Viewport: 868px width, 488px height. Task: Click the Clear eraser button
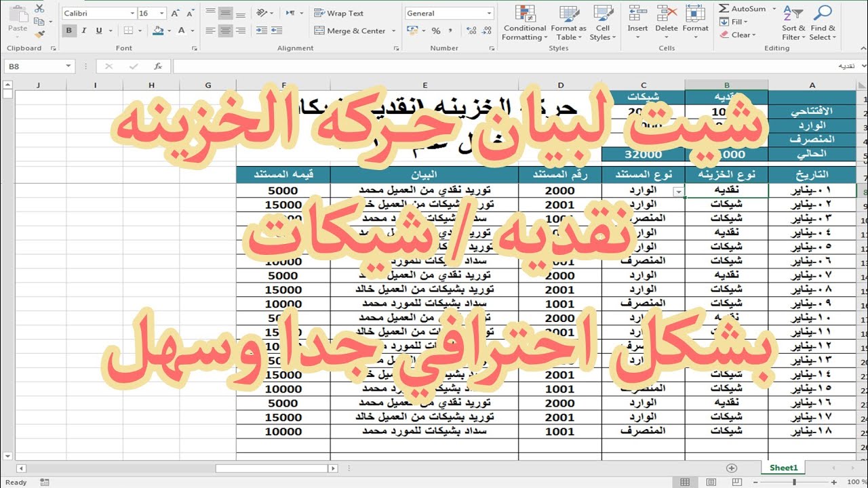737,35
